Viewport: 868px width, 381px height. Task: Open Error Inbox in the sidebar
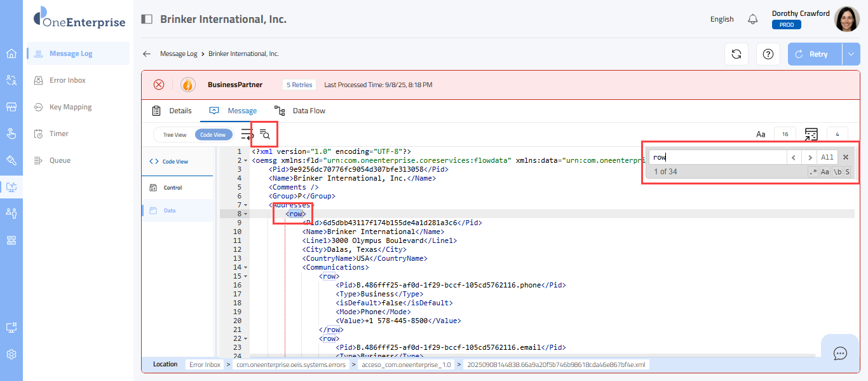(67, 81)
